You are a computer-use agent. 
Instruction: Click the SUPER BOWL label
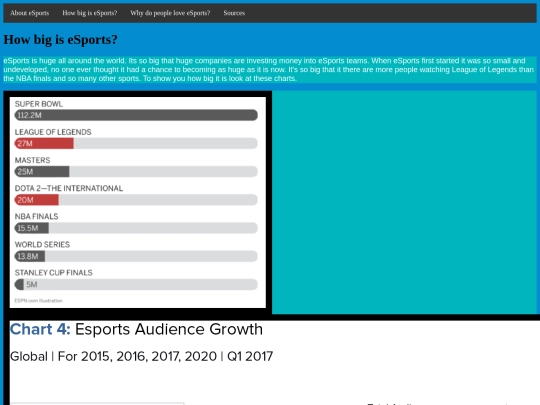[x=39, y=104]
